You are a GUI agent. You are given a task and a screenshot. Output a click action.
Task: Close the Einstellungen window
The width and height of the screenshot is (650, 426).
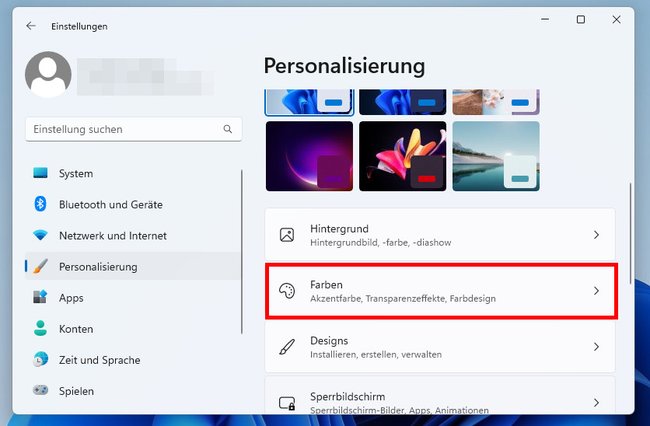[x=616, y=19]
